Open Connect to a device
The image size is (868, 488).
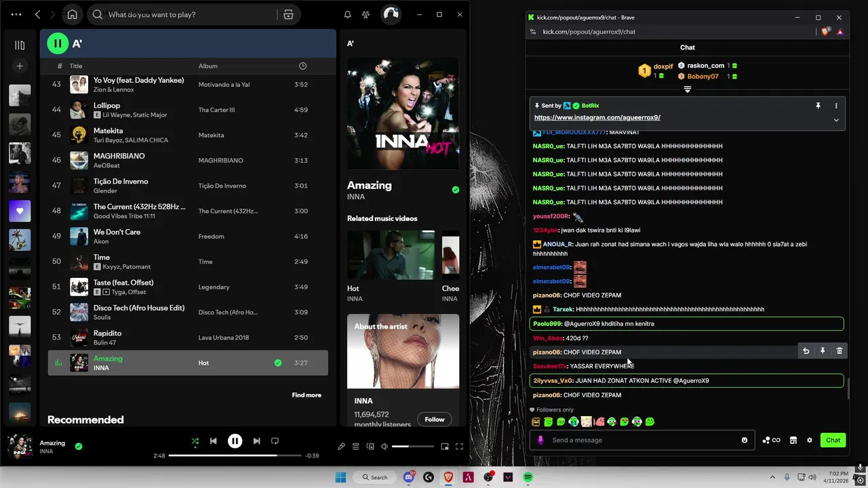tap(370, 447)
